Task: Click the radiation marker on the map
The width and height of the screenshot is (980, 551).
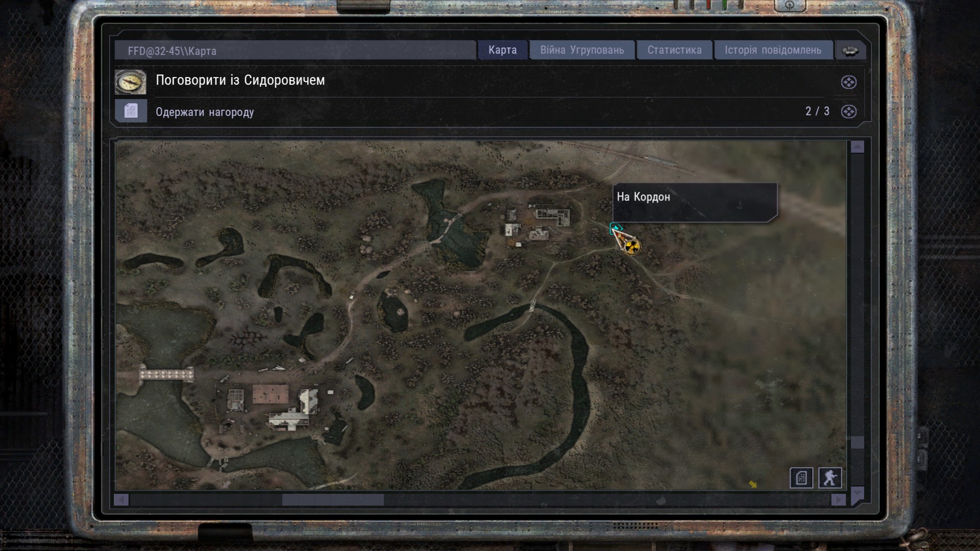Action: 632,247
